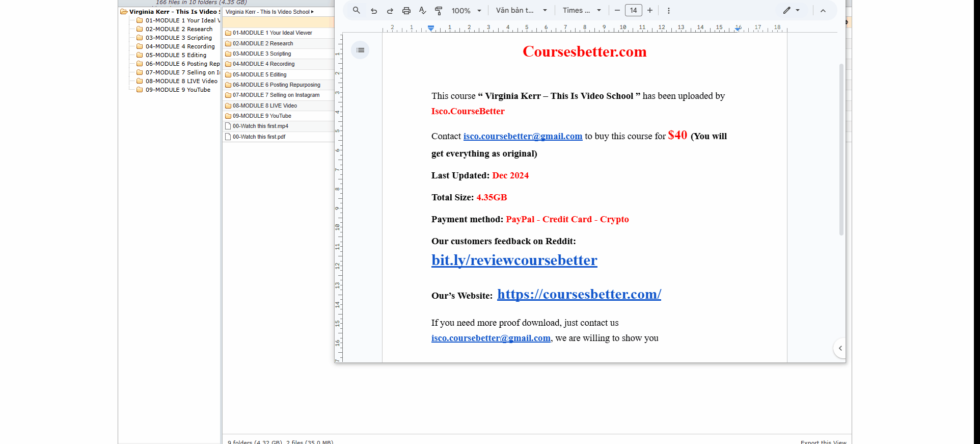Image resolution: width=980 pixels, height=444 pixels.
Task: Click the print icon
Action: [406, 11]
